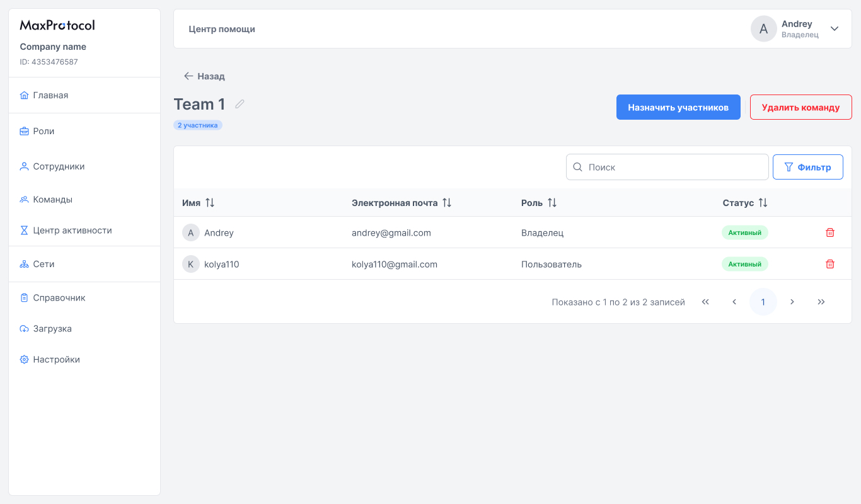The width and height of the screenshot is (861, 504).
Task: Click the pencil icon to rename Team 1
Action: pos(240,104)
